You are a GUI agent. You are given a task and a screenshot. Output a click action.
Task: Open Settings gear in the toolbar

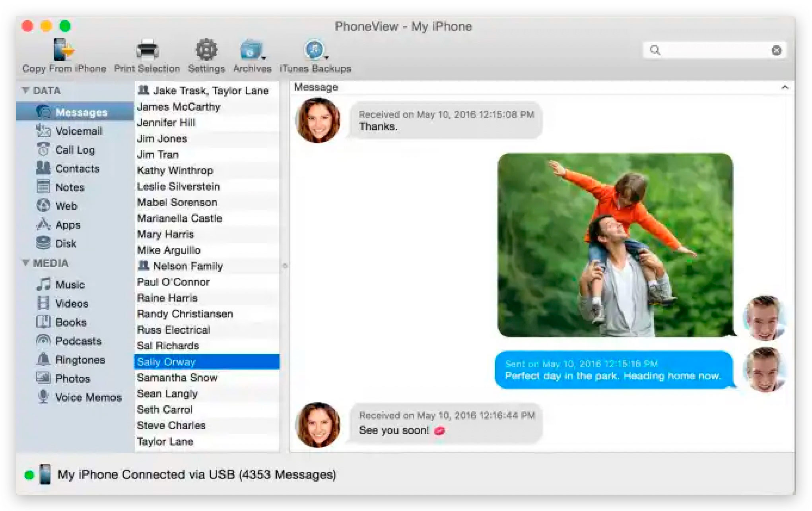tap(206, 50)
